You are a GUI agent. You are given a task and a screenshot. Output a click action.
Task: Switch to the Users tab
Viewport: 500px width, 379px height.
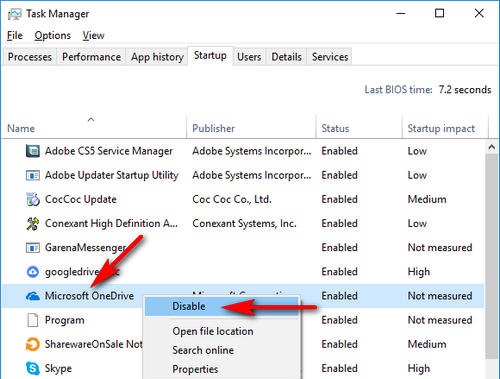[249, 57]
